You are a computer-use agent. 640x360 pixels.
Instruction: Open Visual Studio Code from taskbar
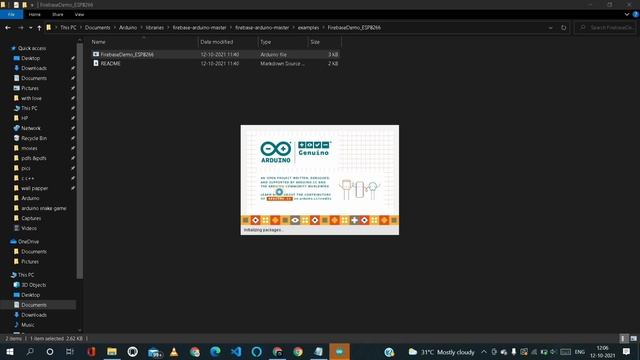click(236, 351)
